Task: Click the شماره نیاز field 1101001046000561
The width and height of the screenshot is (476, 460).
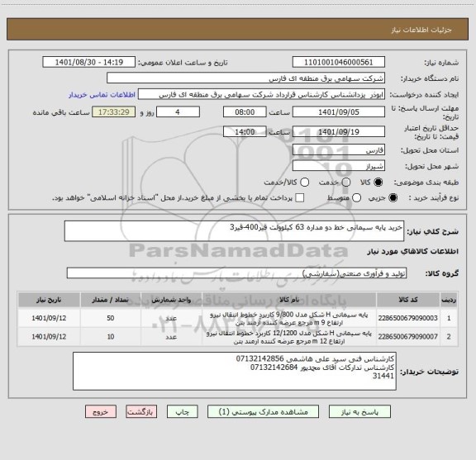Action: pos(339,62)
